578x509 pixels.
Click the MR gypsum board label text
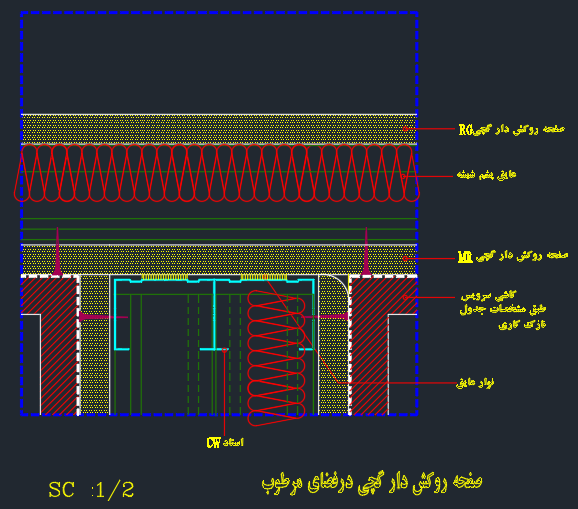pyautogui.click(x=513, y=256)
